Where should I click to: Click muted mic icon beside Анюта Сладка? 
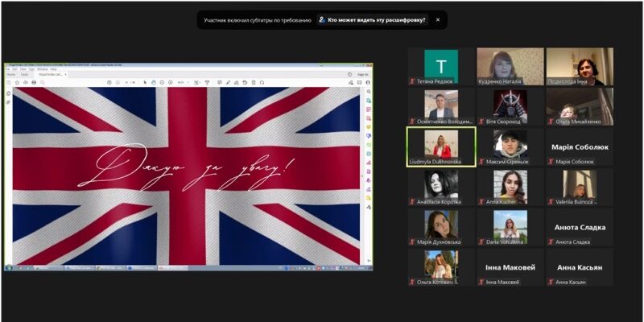[551, 242]
